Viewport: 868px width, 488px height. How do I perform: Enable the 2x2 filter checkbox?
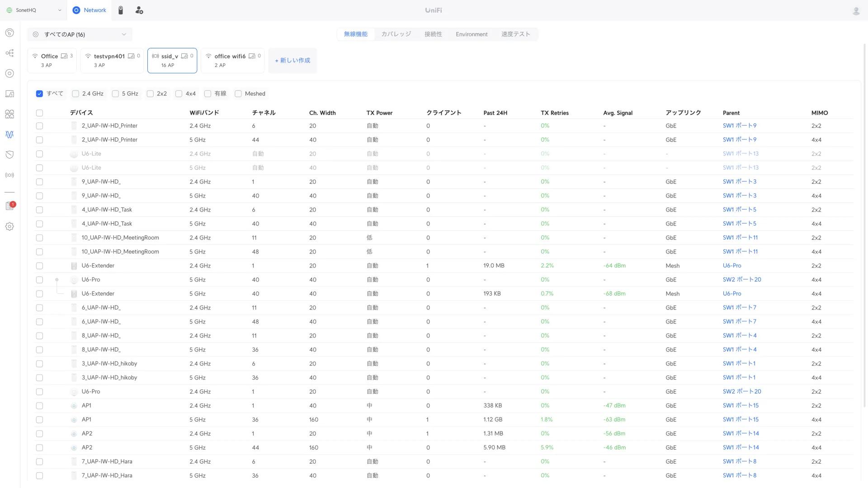[150, 94]
